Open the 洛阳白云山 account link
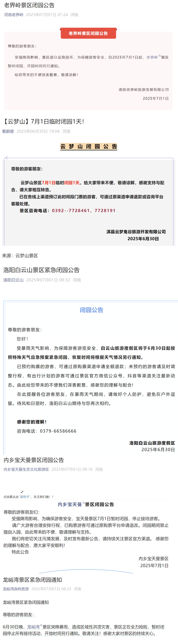Viewport: 178px width, 644px height. click(13, 280)
